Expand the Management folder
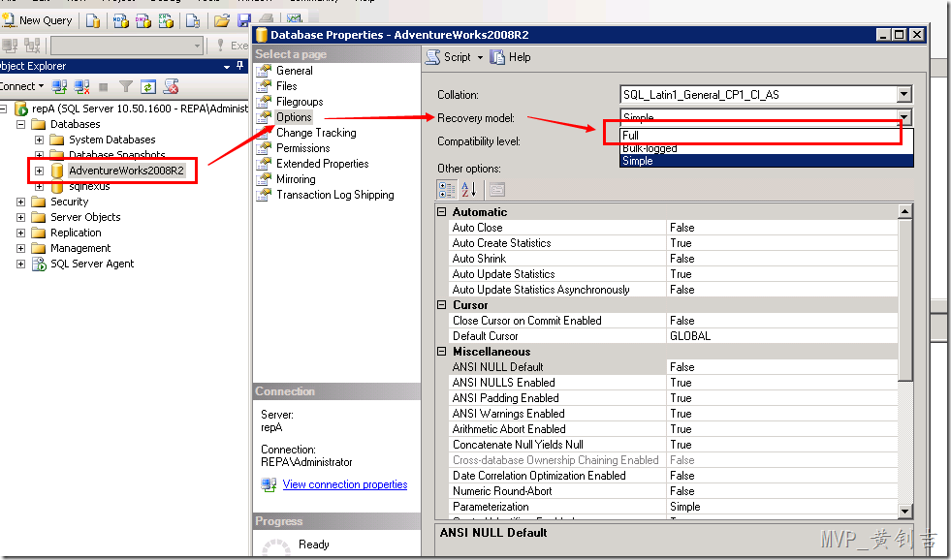Image resolution: width=951 pixels, height=560 pixels. click(x=20, y=248)
